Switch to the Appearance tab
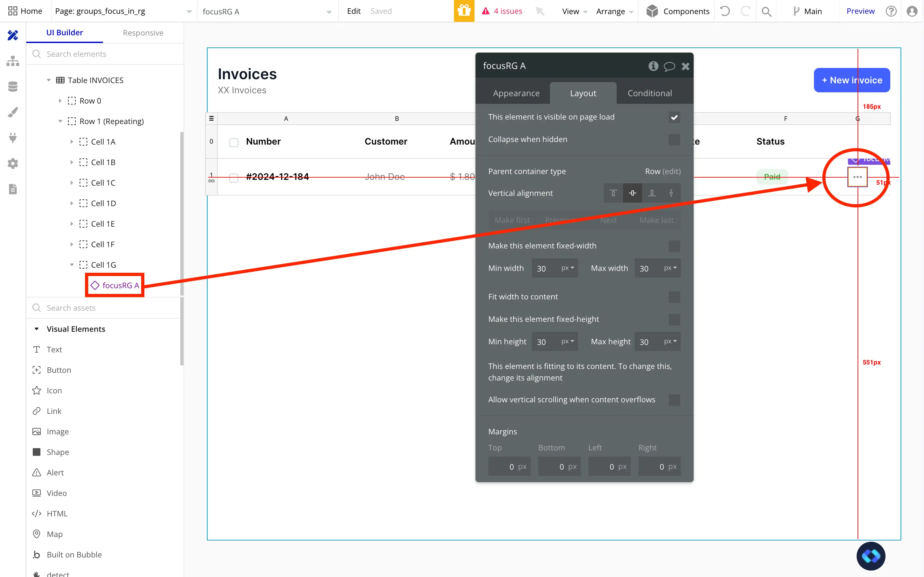This screenshot has width=924, height=577. (x=516, y=93)
